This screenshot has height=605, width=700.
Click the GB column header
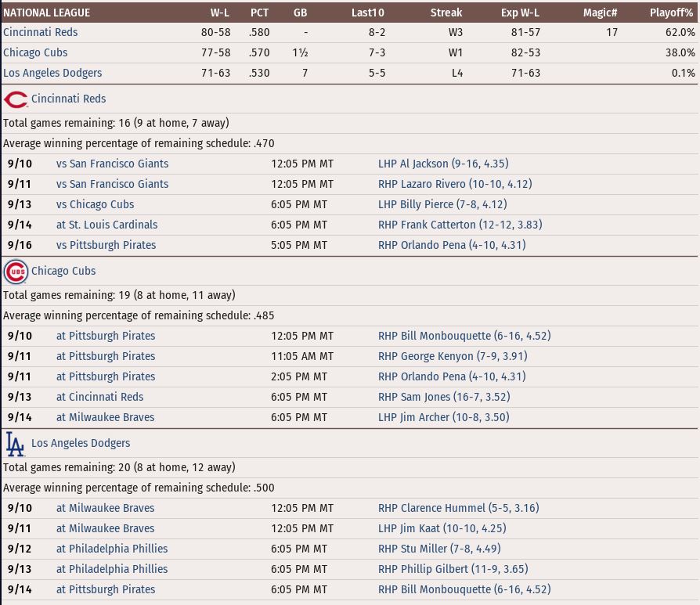[x=301, y=13]
